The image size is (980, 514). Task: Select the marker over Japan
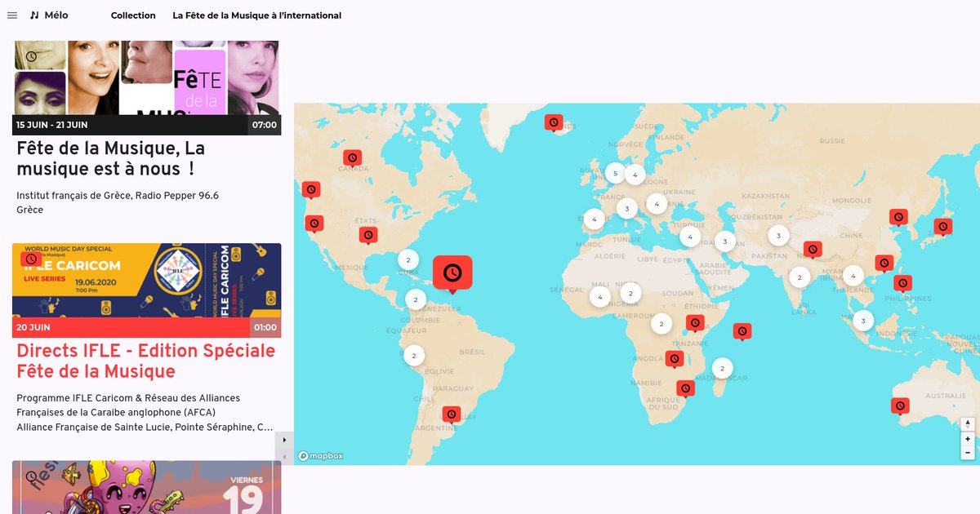[943, 227]
